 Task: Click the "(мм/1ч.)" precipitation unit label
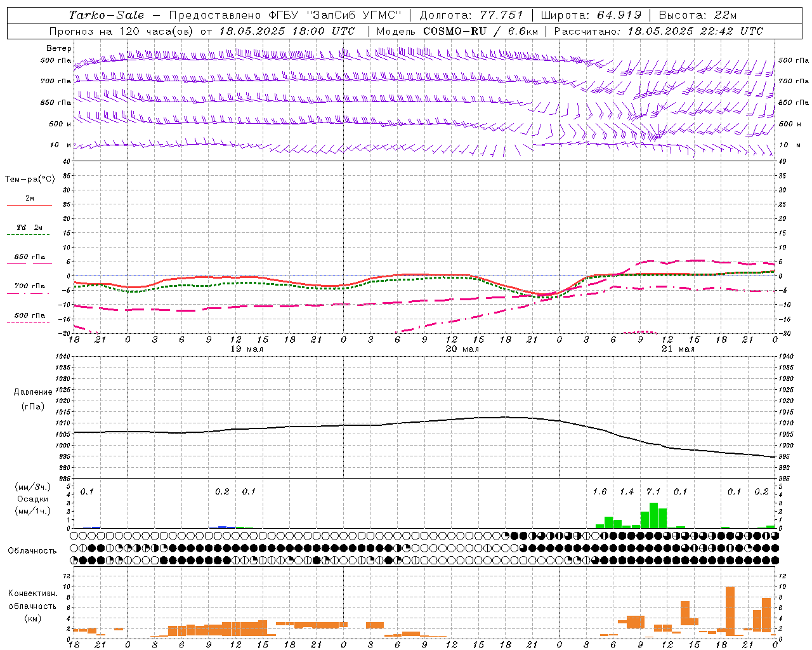click(x=33, y=511)
